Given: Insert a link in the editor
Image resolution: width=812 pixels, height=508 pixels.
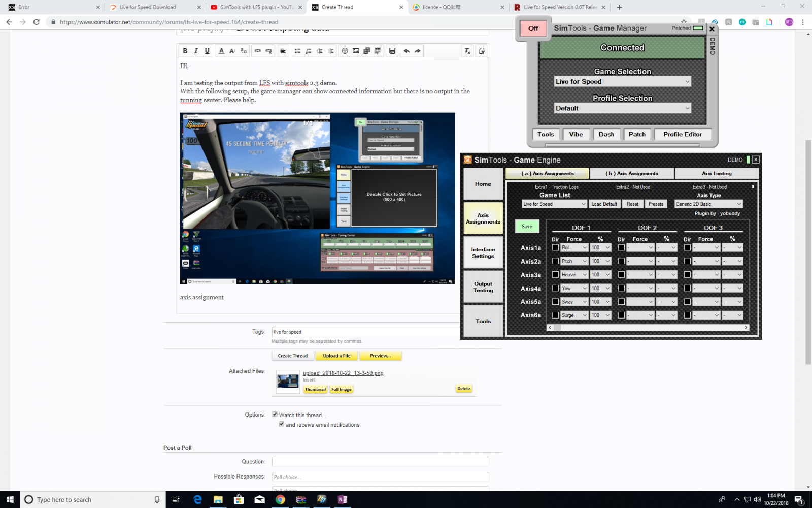Looking at the screenshot, I should [258, 51].
